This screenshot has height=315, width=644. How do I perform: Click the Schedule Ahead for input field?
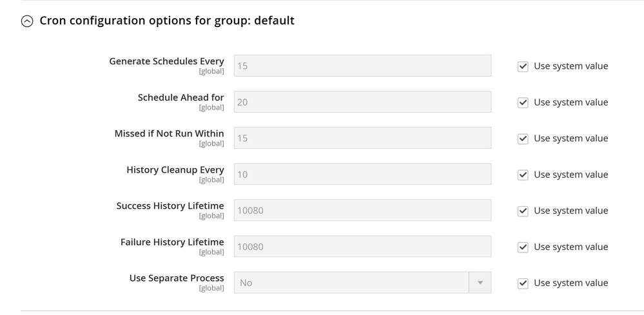[362, 102]
